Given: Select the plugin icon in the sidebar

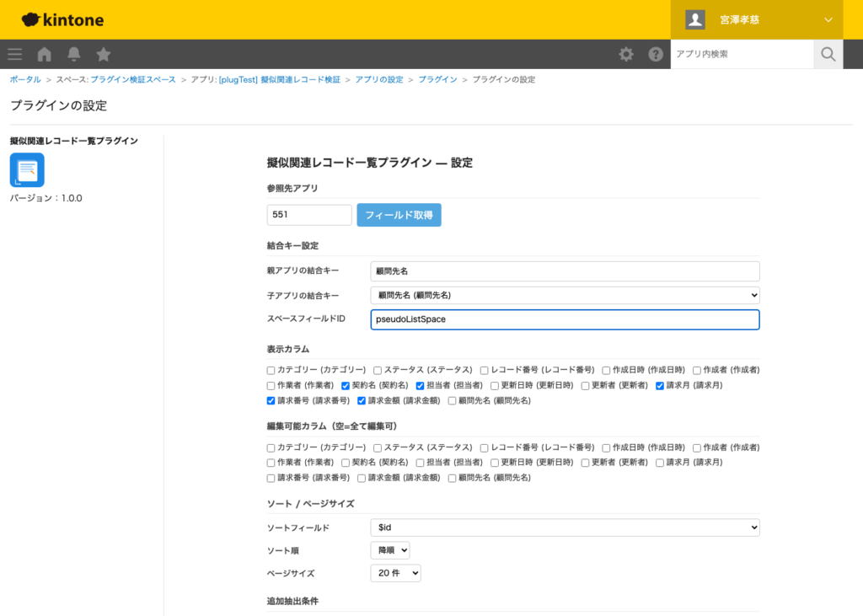Looking at the screenshot, I should [x=27, y=169].
